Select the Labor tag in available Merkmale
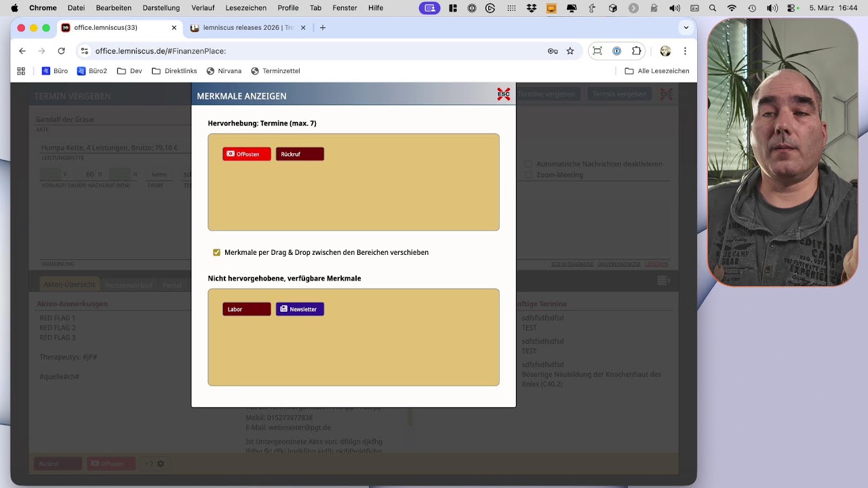868x488 pixels. pyautogui.click(x=247, y=309)
